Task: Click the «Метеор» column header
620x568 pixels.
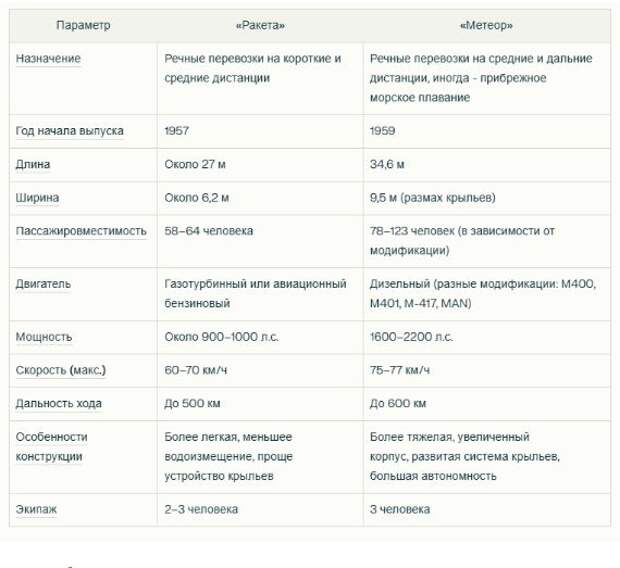Action: 486,25
